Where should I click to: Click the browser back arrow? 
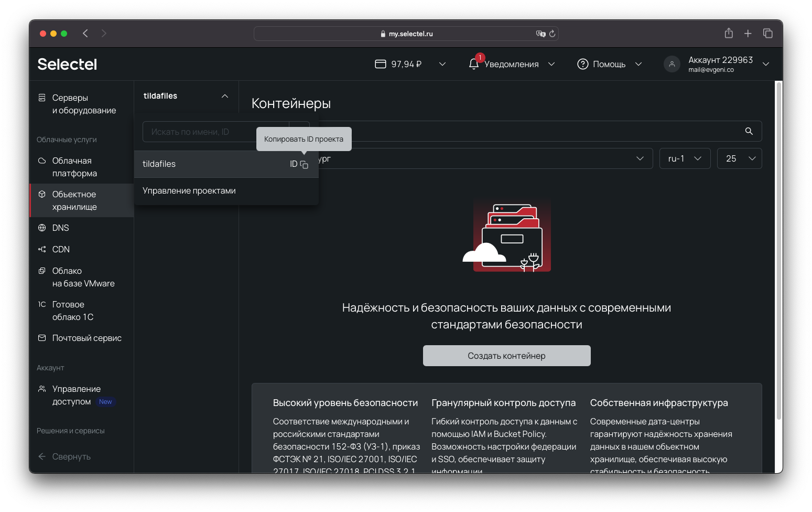click(85, 34)
